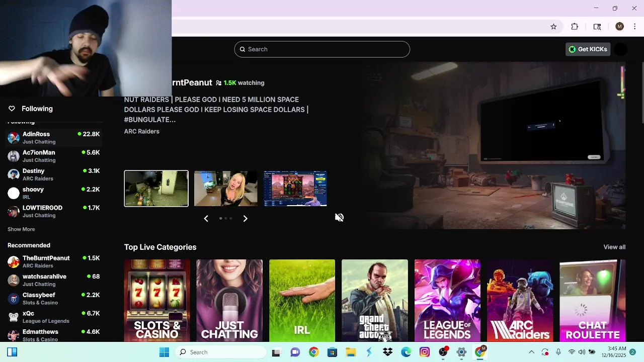This screenshot has height=362, width=644.
Task: Open Ac7ionMan channel avatar
Action: point(14,156)
